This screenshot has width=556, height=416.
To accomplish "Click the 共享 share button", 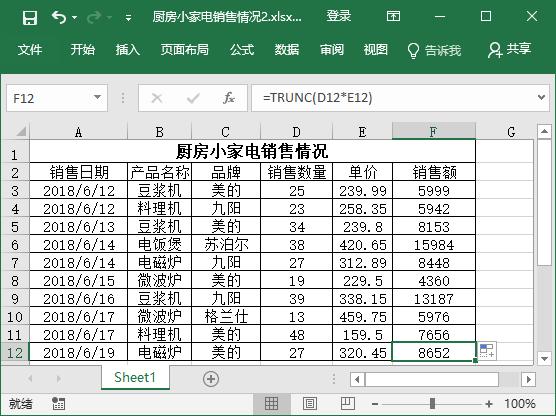I will [510, 50].
